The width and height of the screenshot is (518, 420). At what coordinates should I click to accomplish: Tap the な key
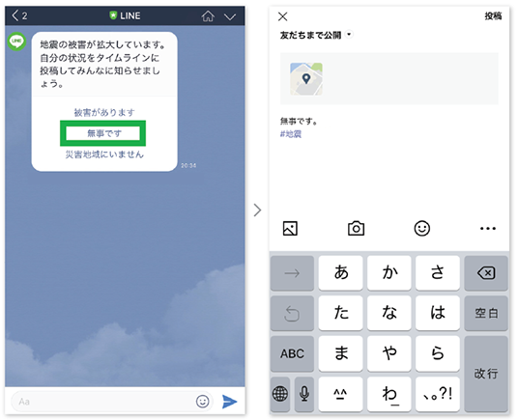coord(389,313)
